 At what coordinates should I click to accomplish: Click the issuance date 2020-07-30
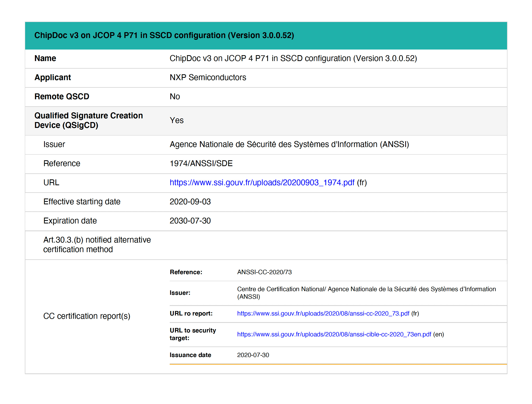[x=253, y=355]
